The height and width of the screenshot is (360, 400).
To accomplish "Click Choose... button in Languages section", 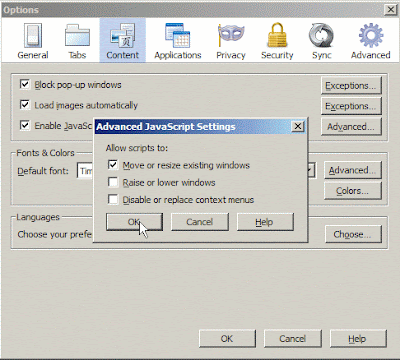I will [353, 234].
